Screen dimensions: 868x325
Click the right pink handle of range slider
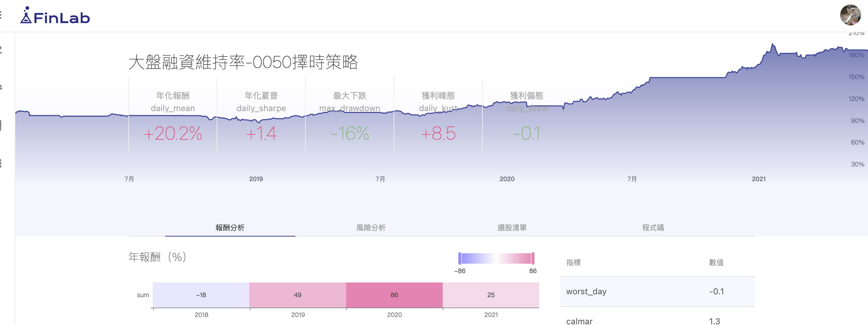(533, 258)
